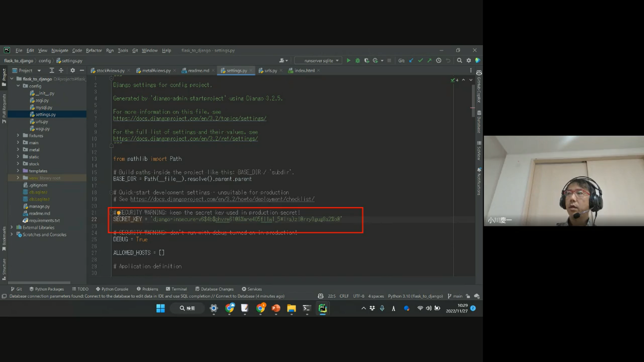Click Git update project arrow
The height and width of the screenshot is (362, 644).
click(x=411, y=61)
